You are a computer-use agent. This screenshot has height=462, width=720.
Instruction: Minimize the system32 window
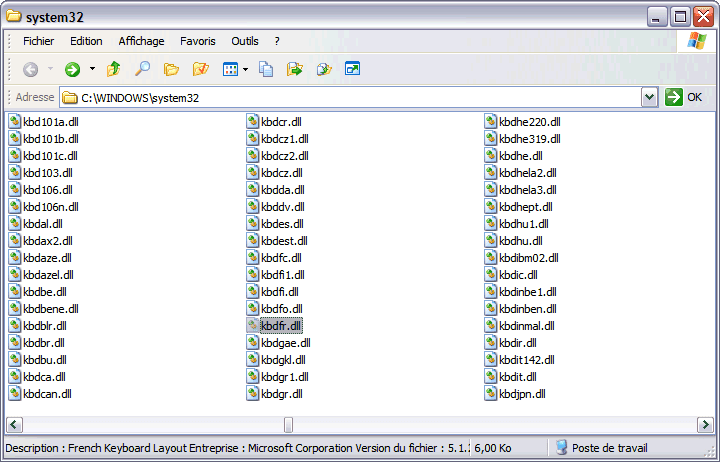(x=657, y=17)
